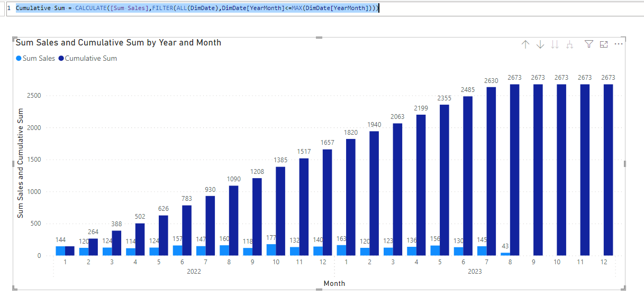Select the Cumulative Sum bar labeled 2199
The width and height of the screenshot is (644, 297).
(x=421, y=185)
